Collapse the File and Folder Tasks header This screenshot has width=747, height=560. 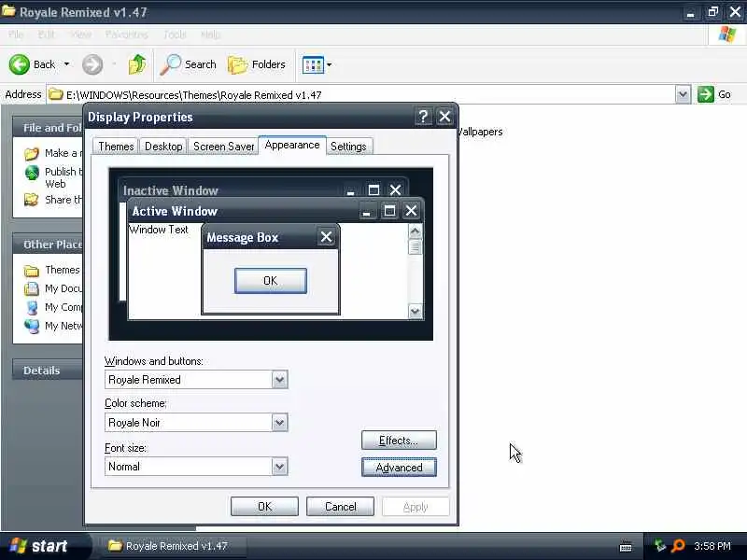coord(48,128)
